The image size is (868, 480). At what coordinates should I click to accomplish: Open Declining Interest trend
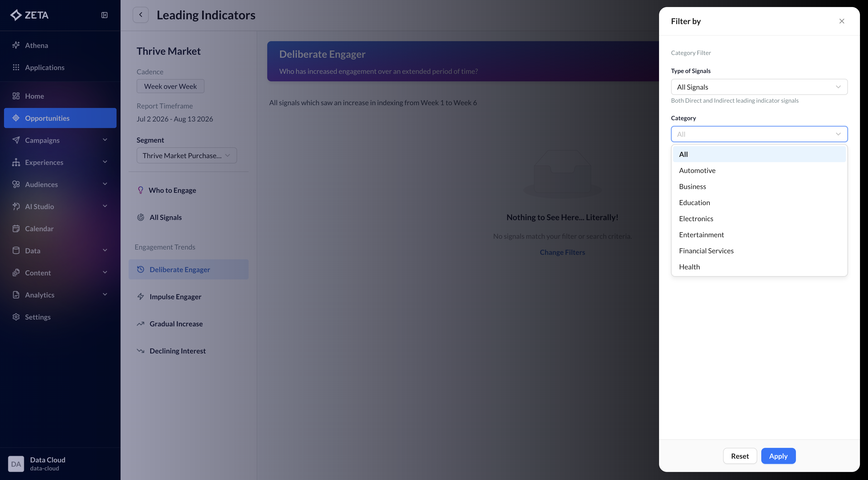[189, 351]
